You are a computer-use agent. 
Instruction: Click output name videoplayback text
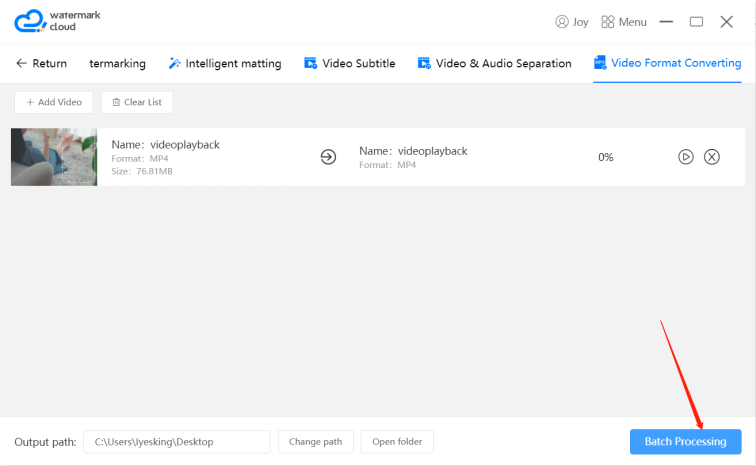pyautogui.click(x=432, y=151)
